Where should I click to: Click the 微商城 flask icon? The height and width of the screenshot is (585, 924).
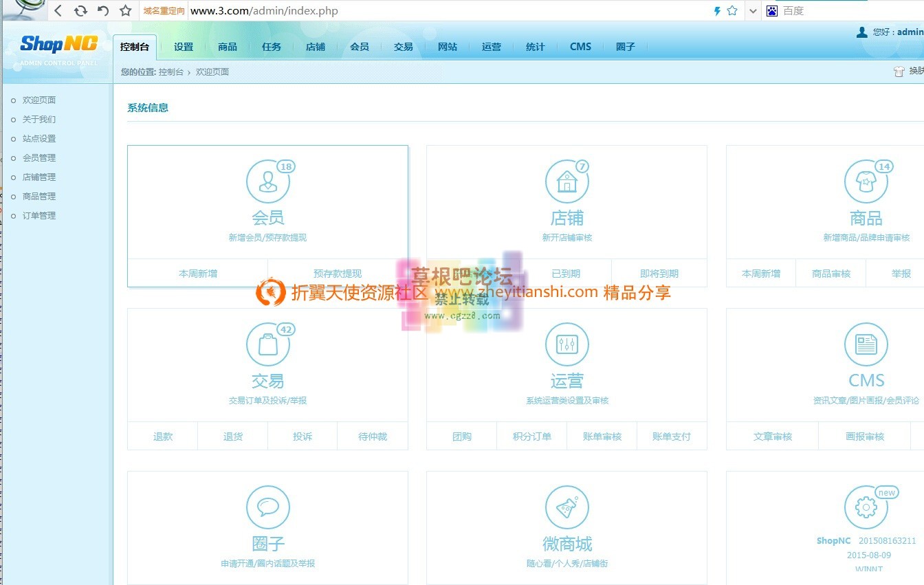point(566,505)
